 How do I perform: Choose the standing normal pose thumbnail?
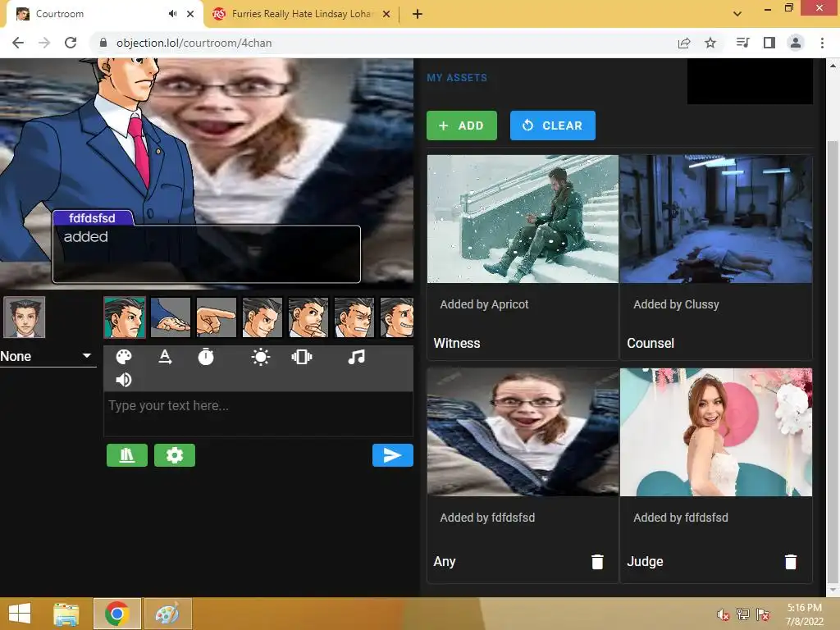click(125, 317)
